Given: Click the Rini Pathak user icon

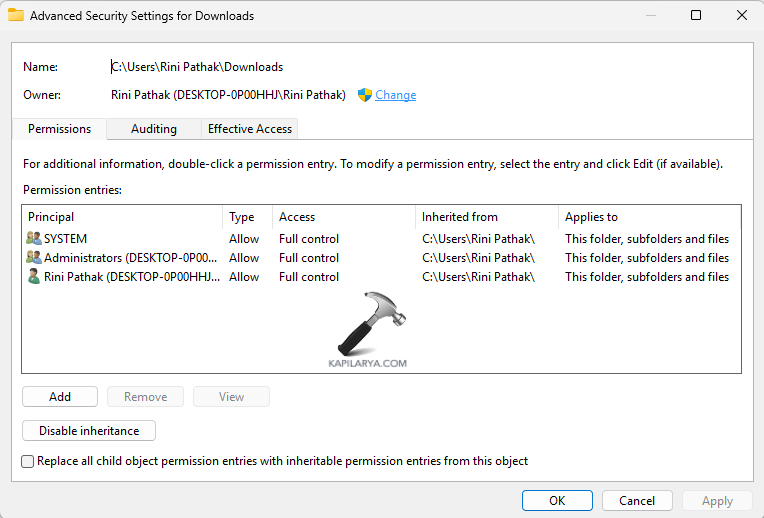Looking at the screenshot, I should [34, 277].
